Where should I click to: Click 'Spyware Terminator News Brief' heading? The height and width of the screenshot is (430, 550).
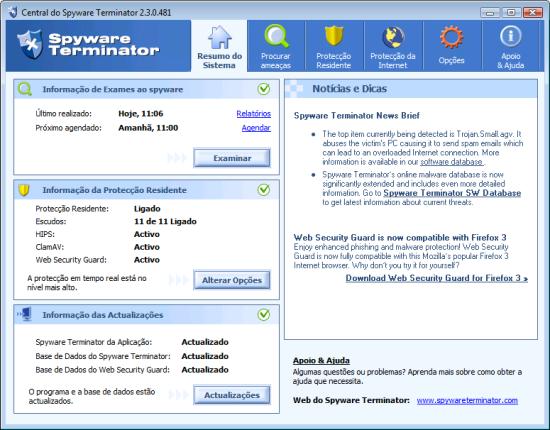[356, 116]
